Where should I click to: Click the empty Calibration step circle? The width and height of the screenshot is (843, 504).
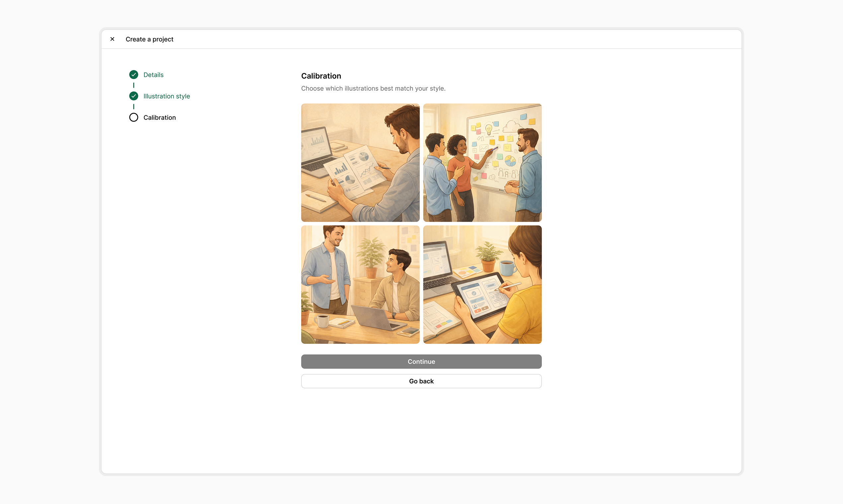(134, 117)
